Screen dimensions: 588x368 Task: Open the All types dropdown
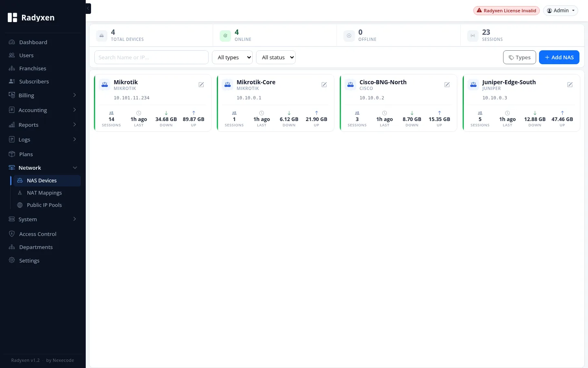click(232, 57)
